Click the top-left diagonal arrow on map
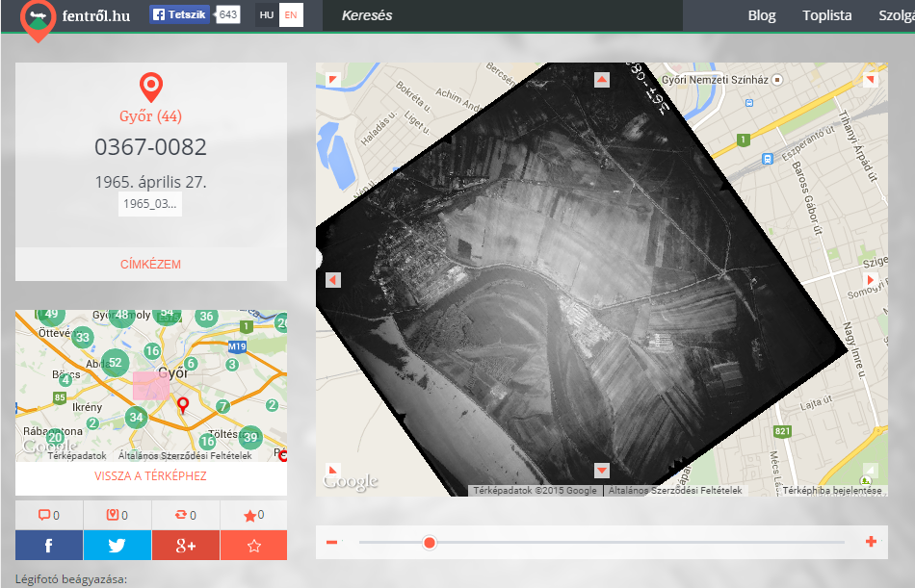Image resolution: width=915 pixels, height=588 pixels. [333, 80]
